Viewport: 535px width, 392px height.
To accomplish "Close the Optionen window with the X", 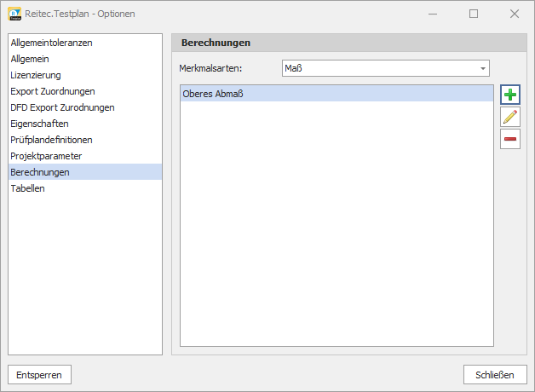I will (515, 14).
